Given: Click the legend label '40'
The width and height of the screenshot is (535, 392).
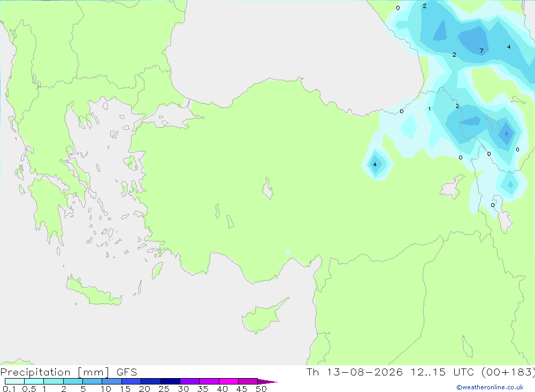Looking at the screenshot, I should 223,389.
